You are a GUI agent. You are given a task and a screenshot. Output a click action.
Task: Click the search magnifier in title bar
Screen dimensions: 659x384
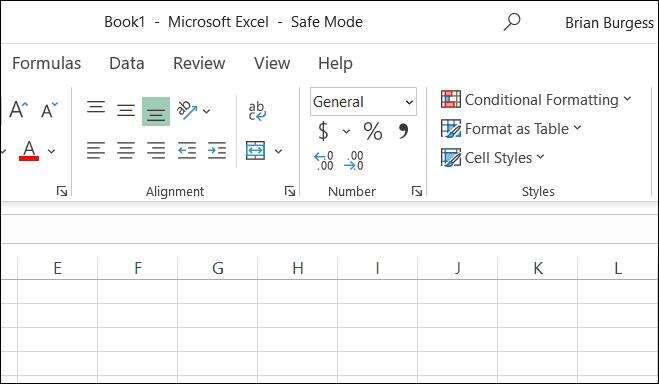(511, 21)
